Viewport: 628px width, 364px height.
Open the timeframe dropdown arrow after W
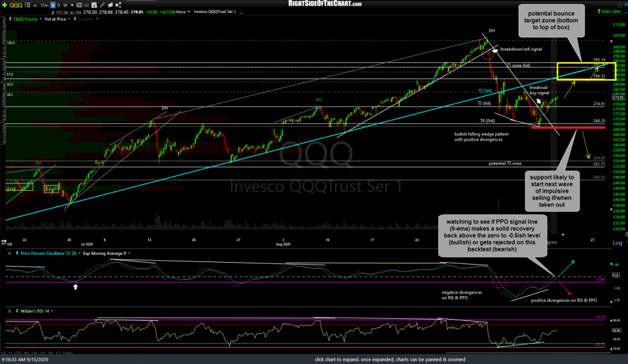point(72,6)
